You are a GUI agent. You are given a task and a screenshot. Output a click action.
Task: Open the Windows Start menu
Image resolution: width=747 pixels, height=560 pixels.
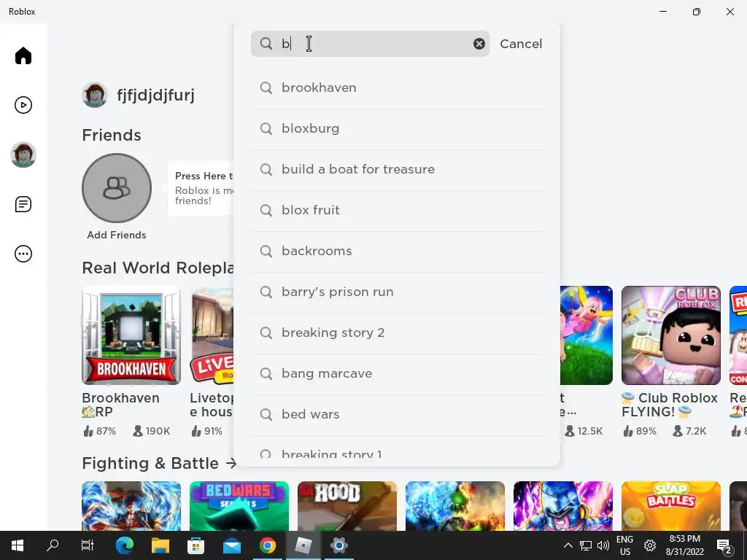coord(18,545)
